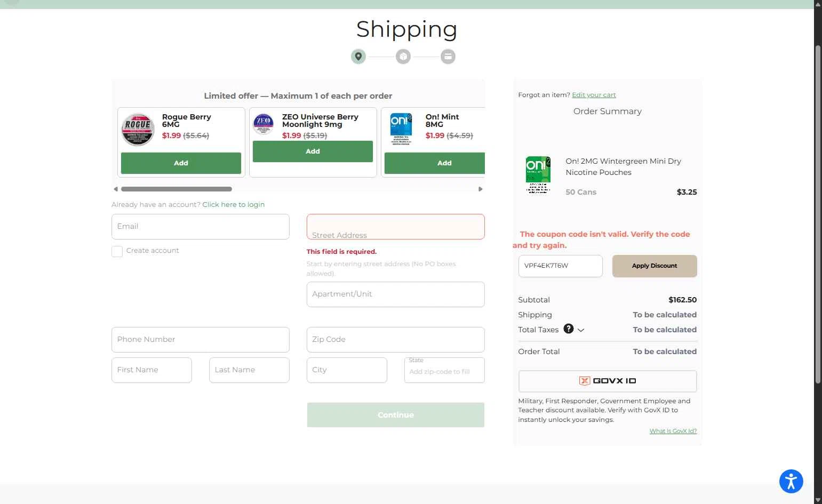
Task: Click the $162.50 subtotal amount
Action: pos(682,300)
